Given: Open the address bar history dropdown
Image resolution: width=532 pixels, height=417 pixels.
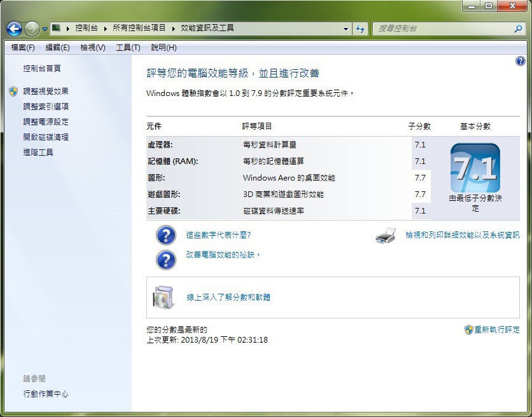Looking at the screenshot, I should point(346,29).
